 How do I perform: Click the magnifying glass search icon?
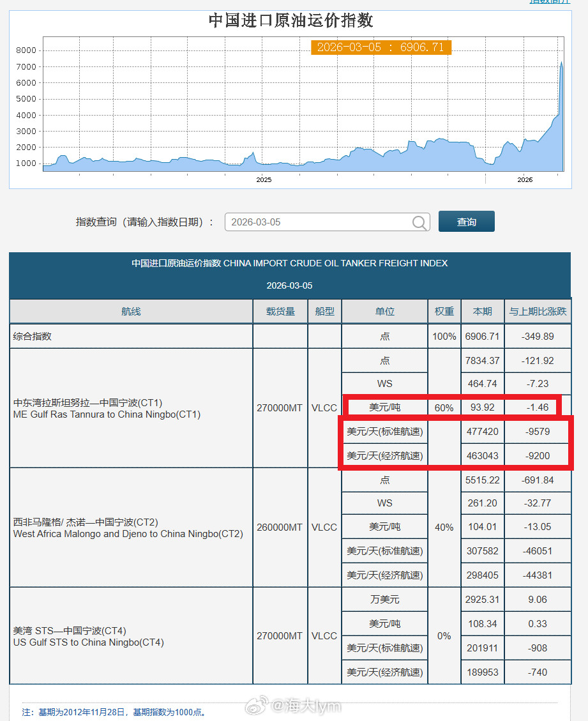[x=419, y=222]
